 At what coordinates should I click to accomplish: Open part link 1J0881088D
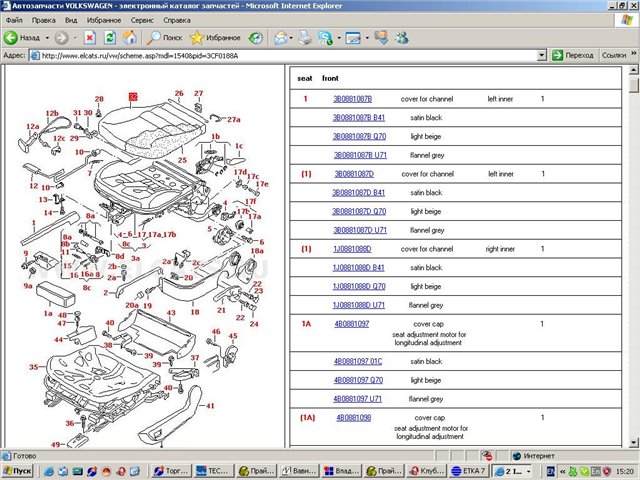352,249
